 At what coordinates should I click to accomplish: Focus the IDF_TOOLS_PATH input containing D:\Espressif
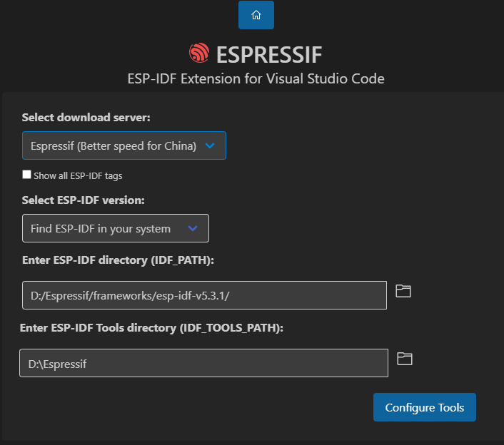(203, 363)
